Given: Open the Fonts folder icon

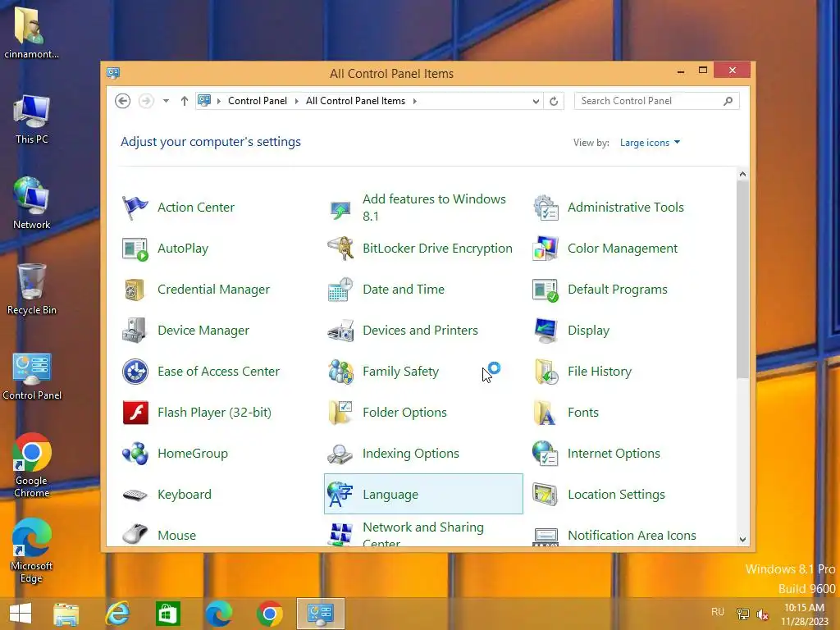Looking at the screenshot, I should [546, 413].
